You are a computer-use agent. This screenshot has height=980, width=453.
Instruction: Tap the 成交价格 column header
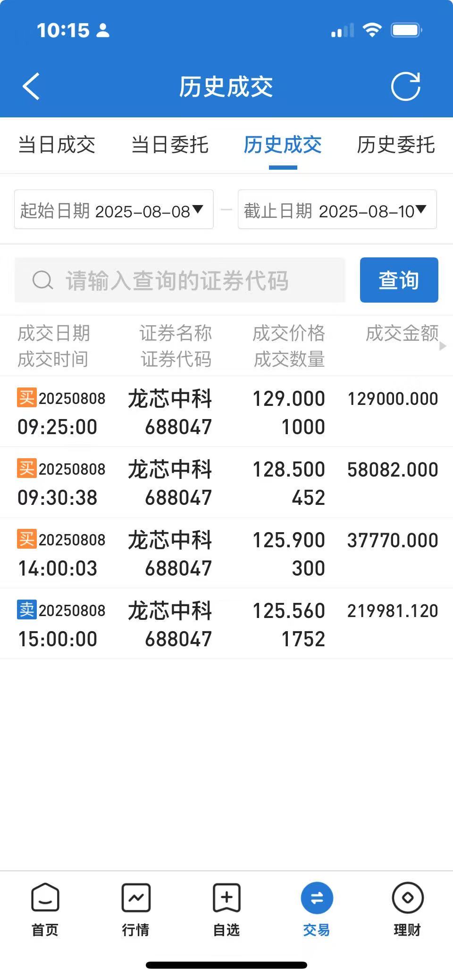click(289, 333)
